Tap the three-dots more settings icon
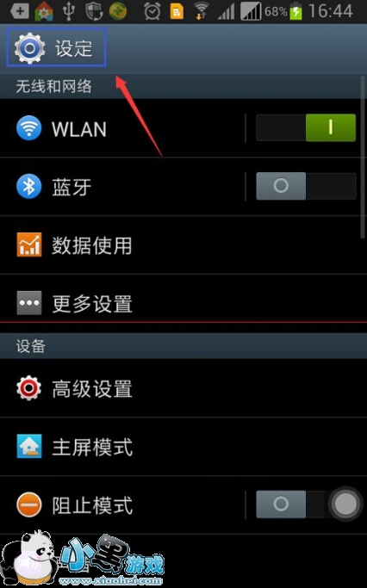This screenshot has width=367, height=588. [x=29, y=303]
